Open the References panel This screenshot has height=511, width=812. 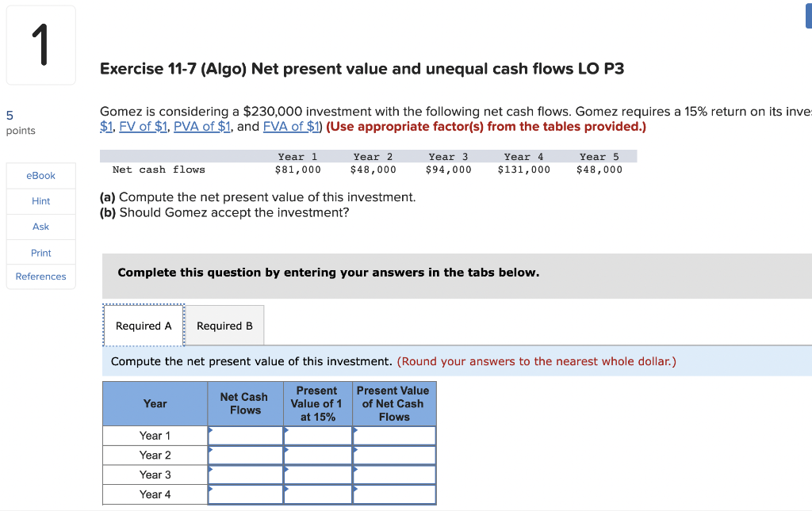coord(40,276)
